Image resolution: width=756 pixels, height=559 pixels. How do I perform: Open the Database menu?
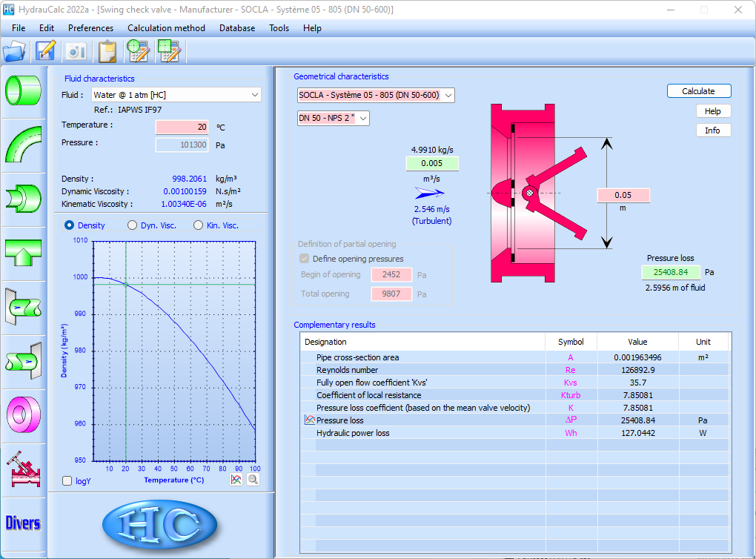click(x=236, y=28)
